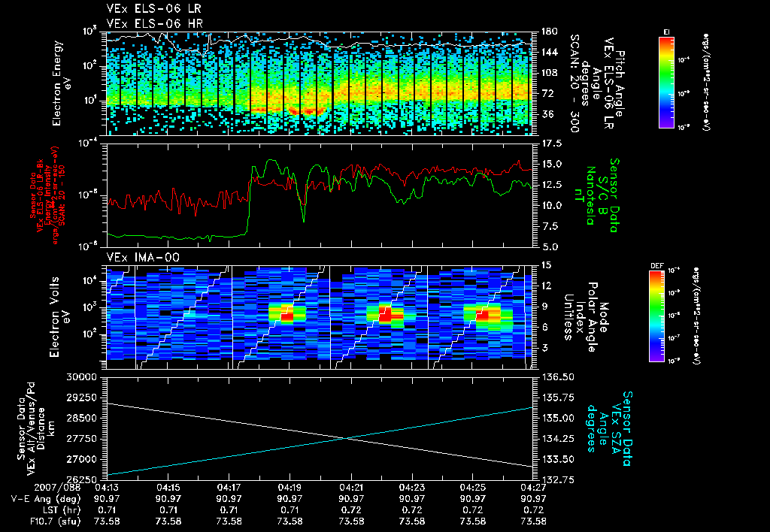Image resolution: width=770 pixels, height=532 pixels.
Task: Click the V-E Ang value 90.97 under 04:27
Action: (x=534, y=499)
